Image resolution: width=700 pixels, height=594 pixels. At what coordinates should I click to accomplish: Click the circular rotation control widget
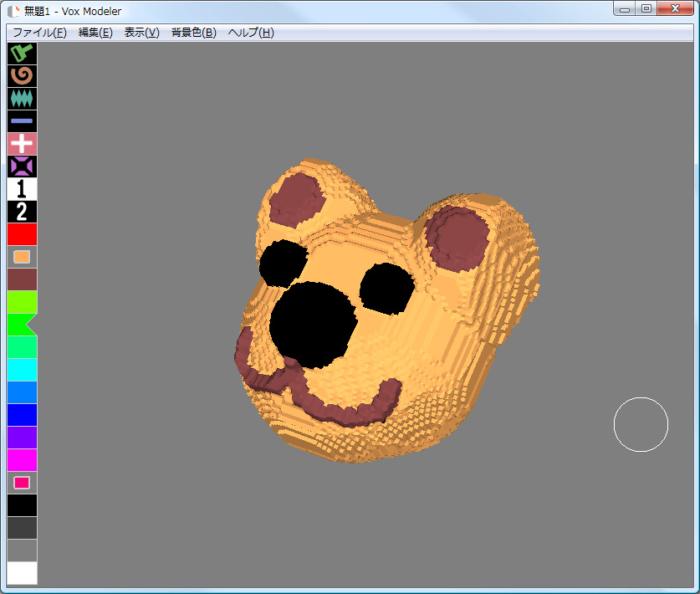pyautogui.click(x=641, y=424)
